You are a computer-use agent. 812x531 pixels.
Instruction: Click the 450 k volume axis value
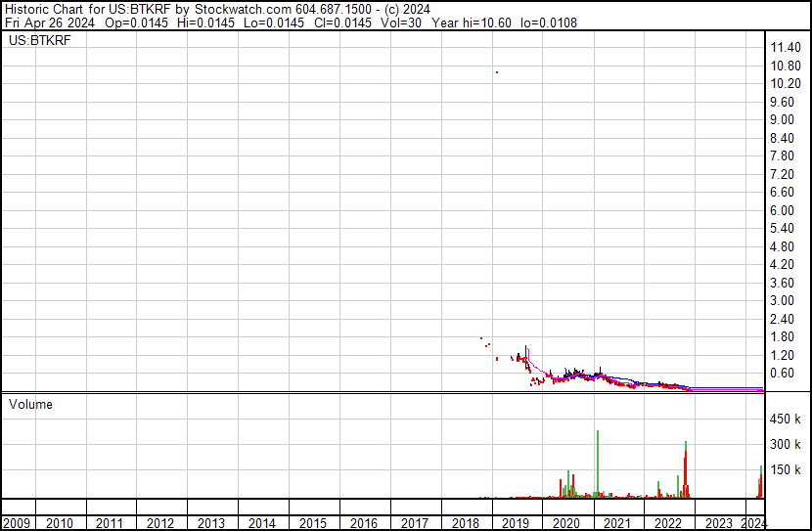786,420
